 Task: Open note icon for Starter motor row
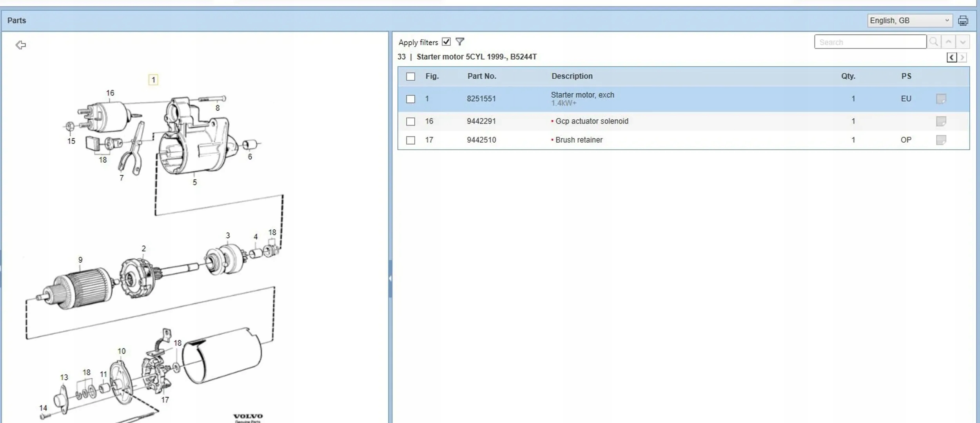coord(941,99)
